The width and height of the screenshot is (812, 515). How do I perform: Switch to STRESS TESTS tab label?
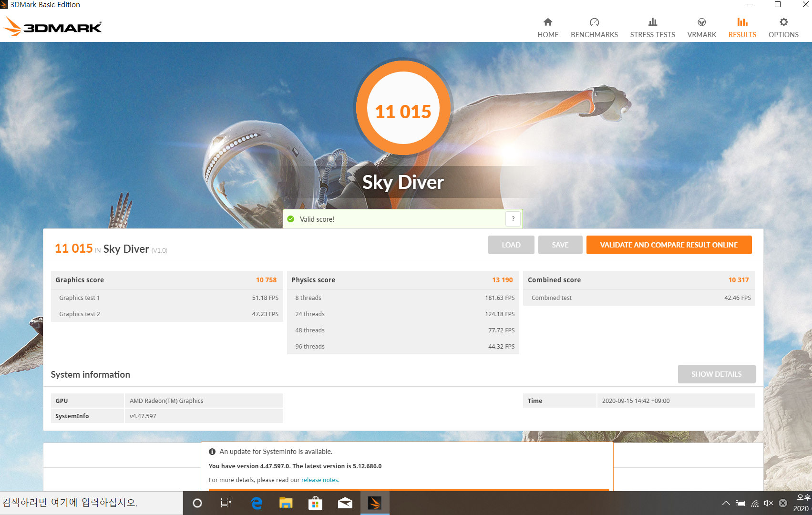coord(653,35)
